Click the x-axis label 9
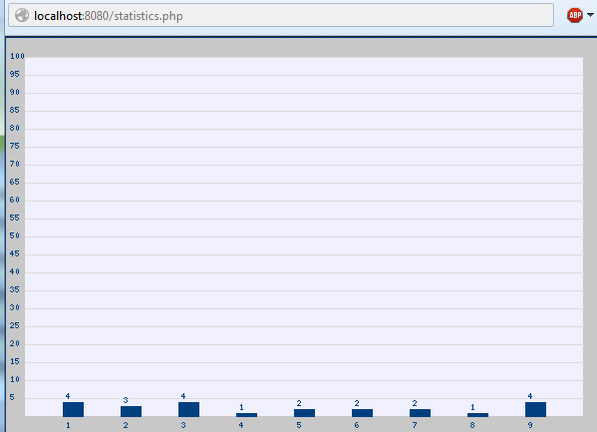Image resolution: width=597 pixels, height=432 pixels. [530, 425]
